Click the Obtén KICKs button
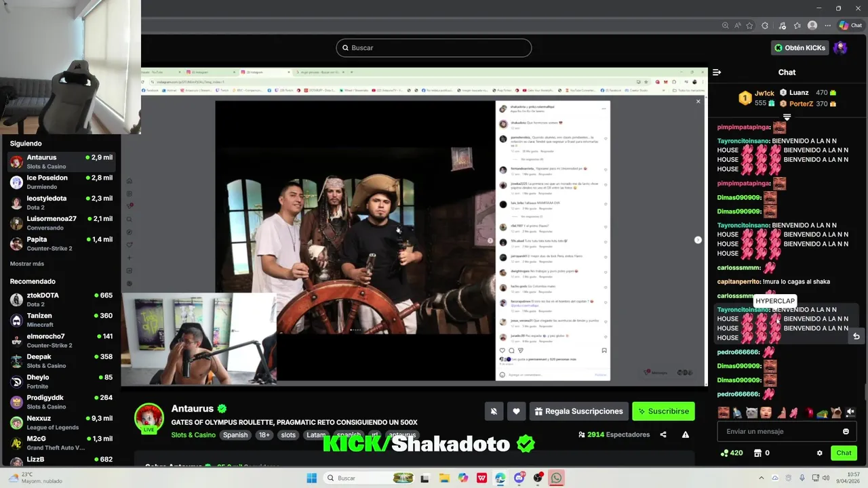Viewport: 868px width, 488px height. click(x=800, y=47)
